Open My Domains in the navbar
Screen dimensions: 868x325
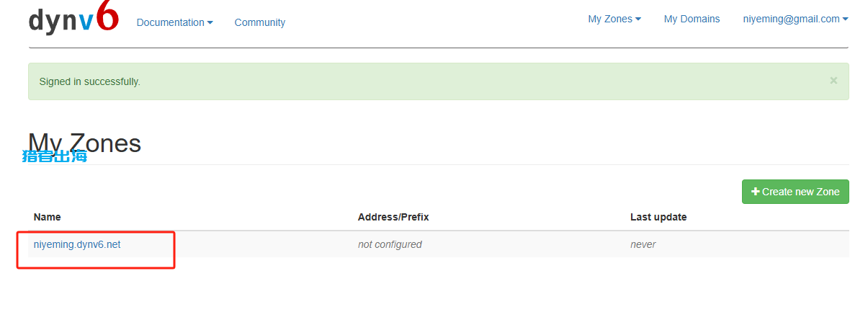click(x=692, y=19)
